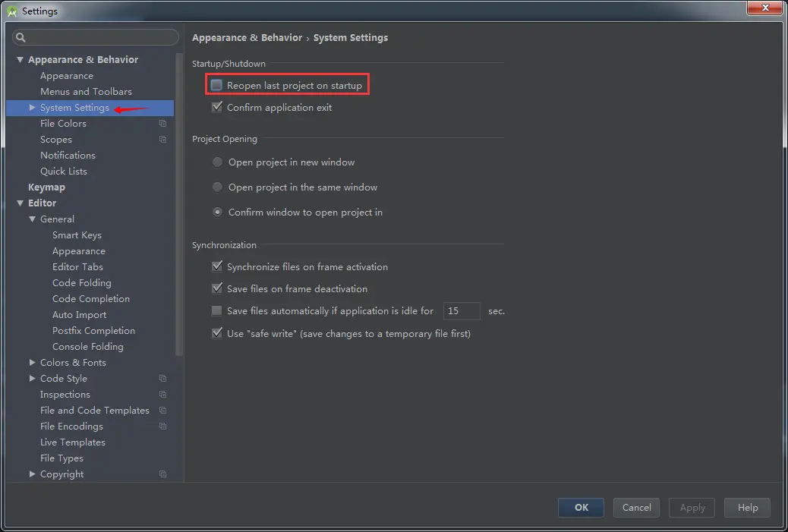Image resolution: width=788 pixels, height=532 pixels.
Task: Toggle Synchronize files on frame activation
Action: 216,266
